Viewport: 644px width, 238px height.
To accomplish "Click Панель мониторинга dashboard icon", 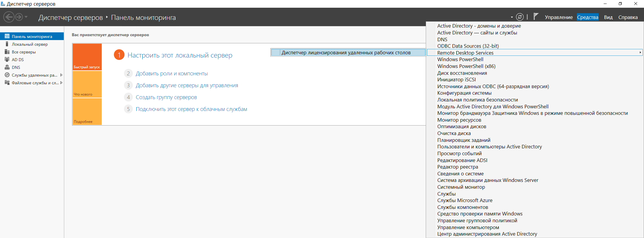I will [7, 37].
